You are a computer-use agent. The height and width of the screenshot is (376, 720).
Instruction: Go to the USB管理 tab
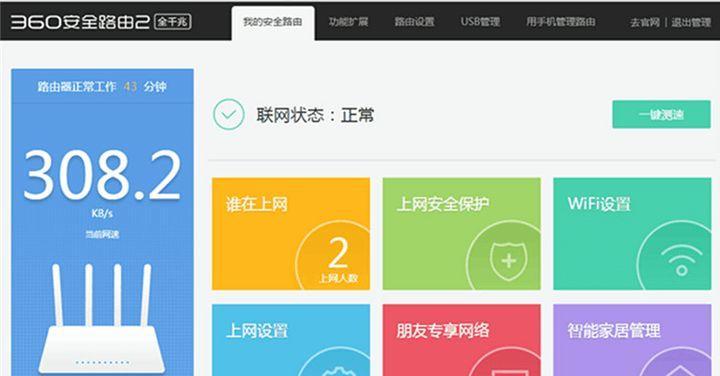pyautogui.click(x=480, y=22)
